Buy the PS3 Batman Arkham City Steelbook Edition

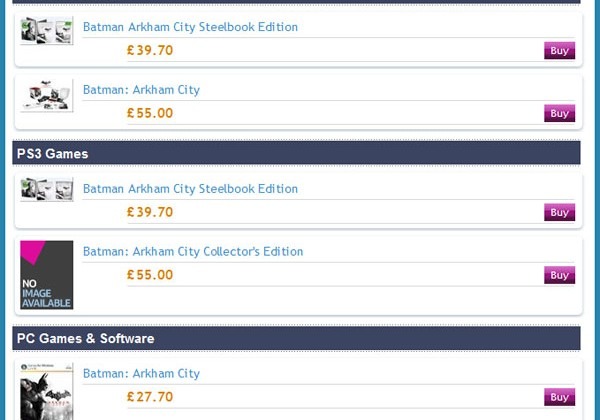coord(559,212)
